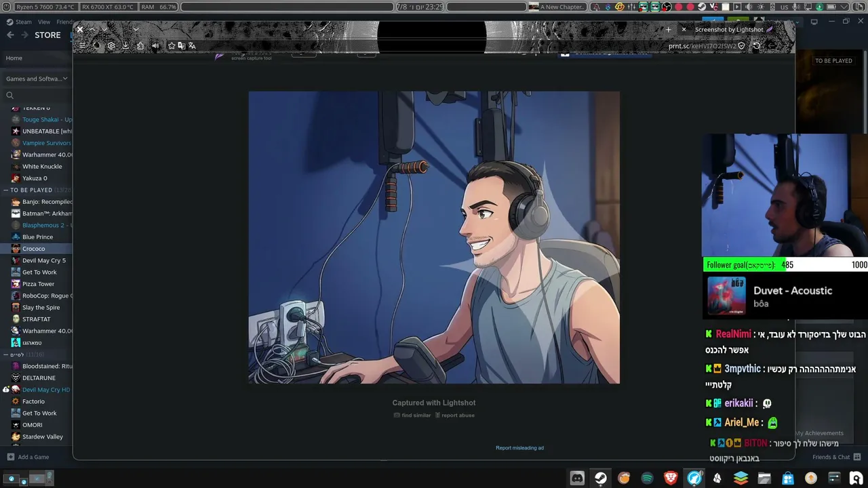Launch Spotify from the taskbar
The height and width of the screenshot is (488, 868).
[648, 478]
